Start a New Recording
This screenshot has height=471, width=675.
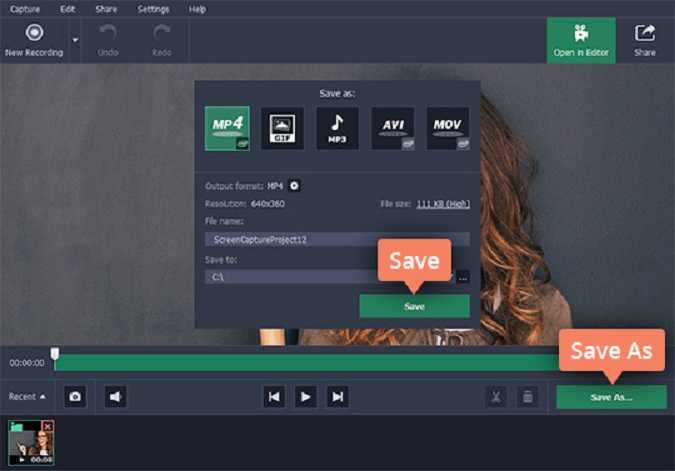point(34,40)
